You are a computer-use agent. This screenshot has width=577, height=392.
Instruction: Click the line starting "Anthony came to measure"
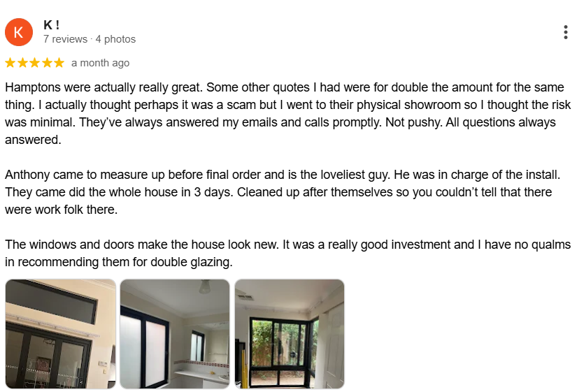point(283,175)
